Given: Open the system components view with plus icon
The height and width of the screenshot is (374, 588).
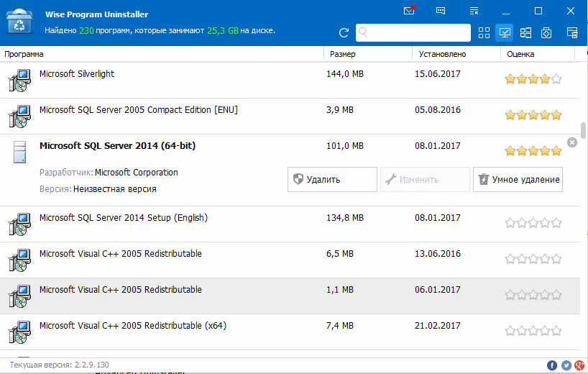Looking at the screenshot, I should pyautogui.click(x=546, y=32).
